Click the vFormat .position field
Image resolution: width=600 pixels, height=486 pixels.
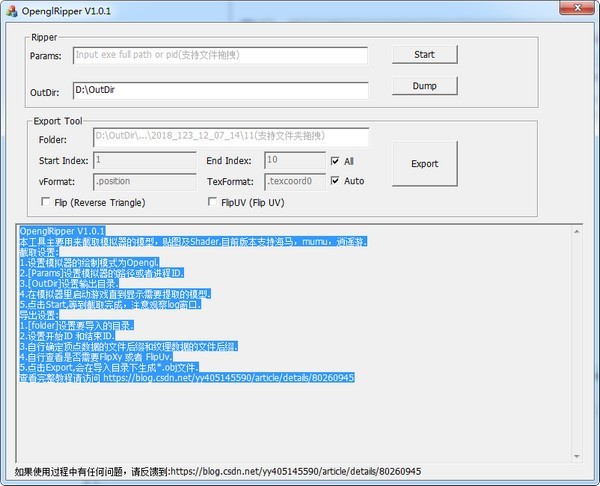[145, 182]
